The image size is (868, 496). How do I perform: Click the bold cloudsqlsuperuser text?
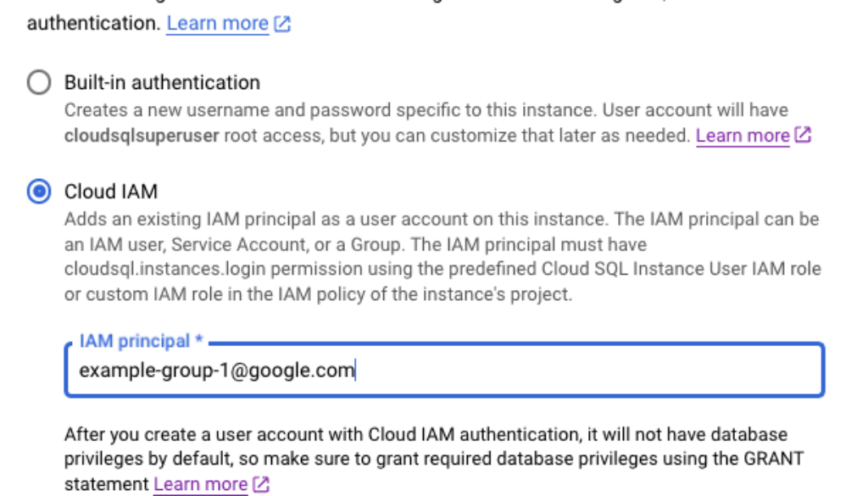(142, 136)
